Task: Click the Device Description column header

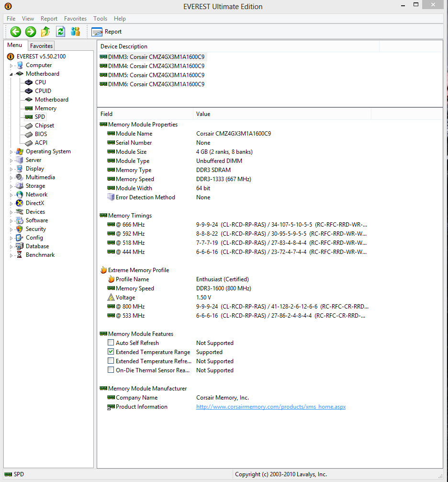Action: point(238,46)
